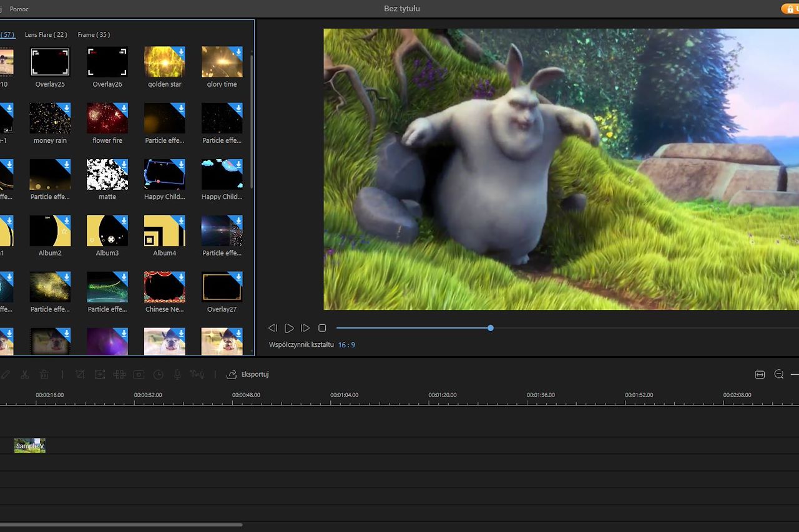Open the 16:9 aspect ratio selector
Viewport: 799px width, 532px height.
[x=347, y=344]
